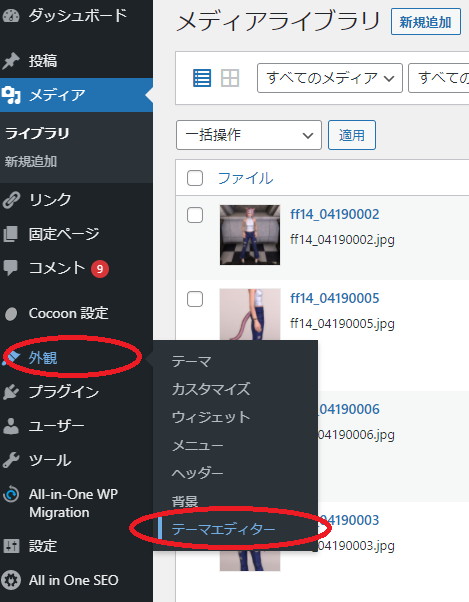Tick the select-all checkbox beside ファイル
Image resolution: width=469 pixels, height=602 pixels.
195,178
